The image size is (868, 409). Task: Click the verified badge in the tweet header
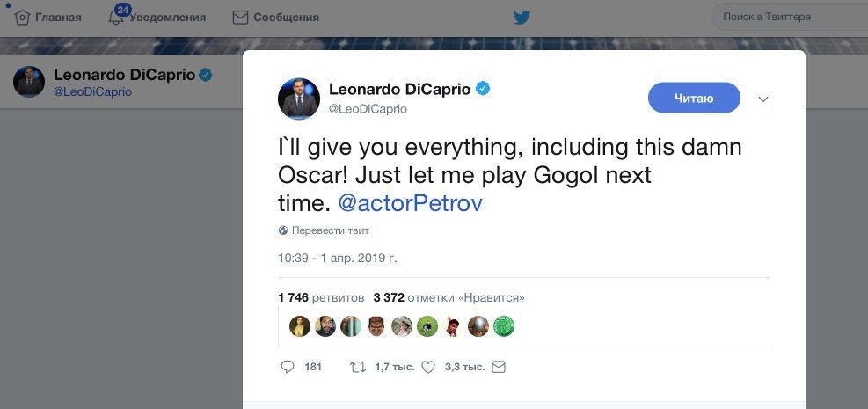click(483, 89)
